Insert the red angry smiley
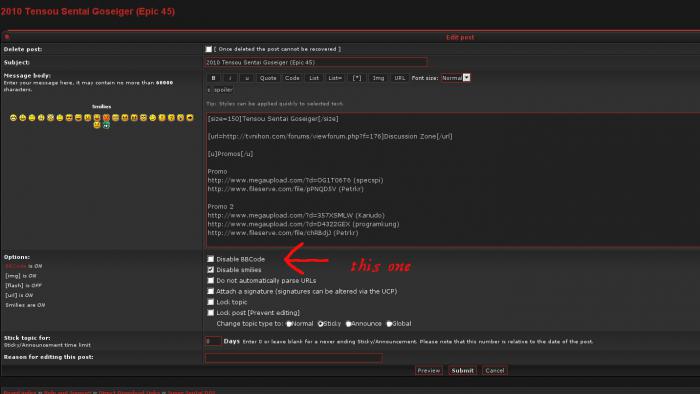This screenshot has height=394, width=700. tap(106, 118)
